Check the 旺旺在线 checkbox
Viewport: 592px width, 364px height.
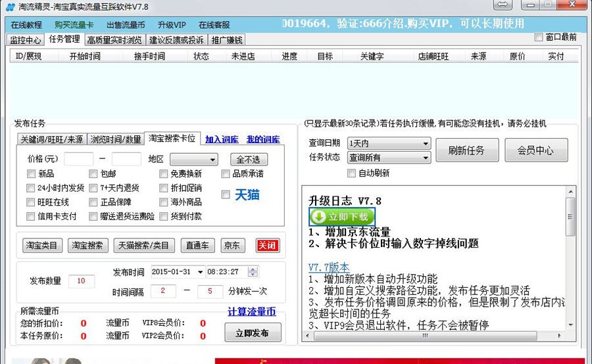click(30, 202)
